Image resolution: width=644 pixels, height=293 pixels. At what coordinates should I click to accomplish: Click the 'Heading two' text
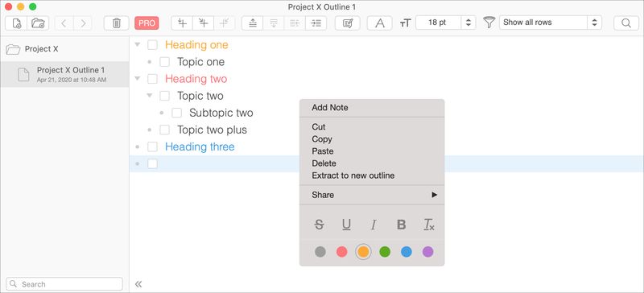(x=196, y=79)
